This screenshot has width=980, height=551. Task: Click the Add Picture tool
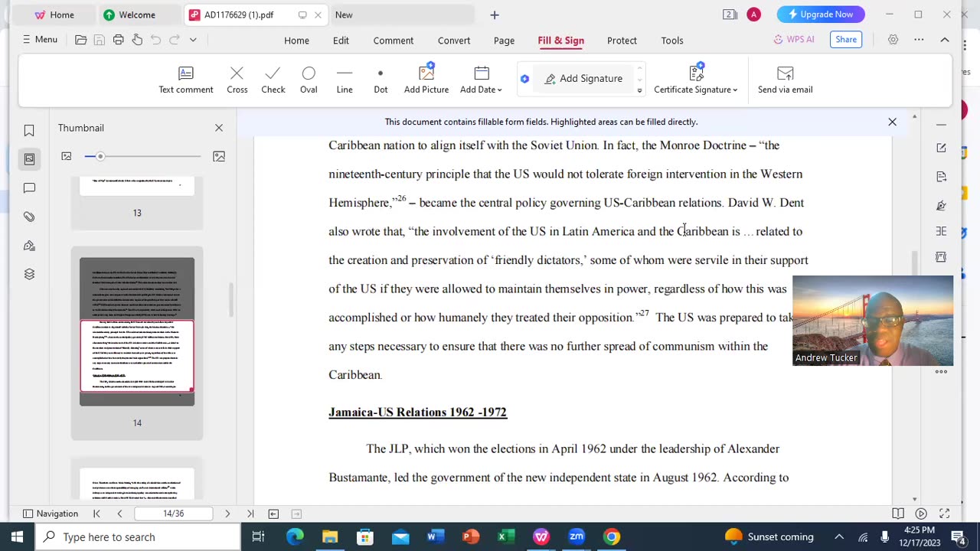tap(426, 80)
